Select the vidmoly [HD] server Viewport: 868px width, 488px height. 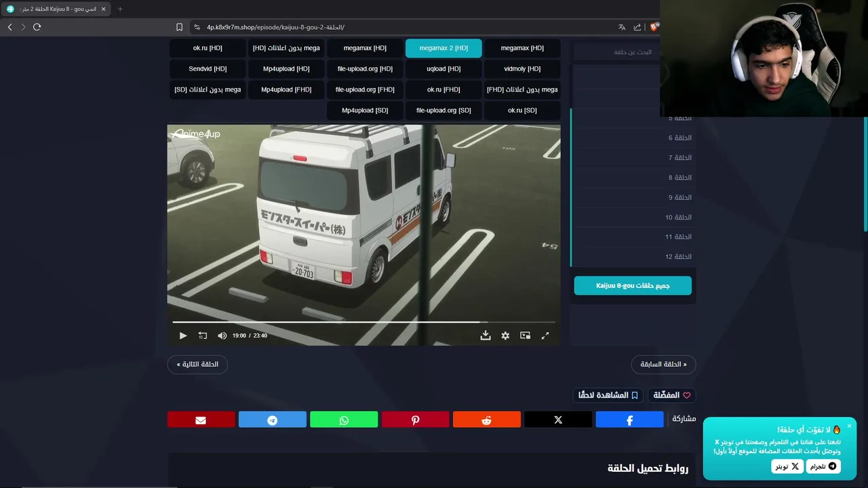tap(522, 69)
